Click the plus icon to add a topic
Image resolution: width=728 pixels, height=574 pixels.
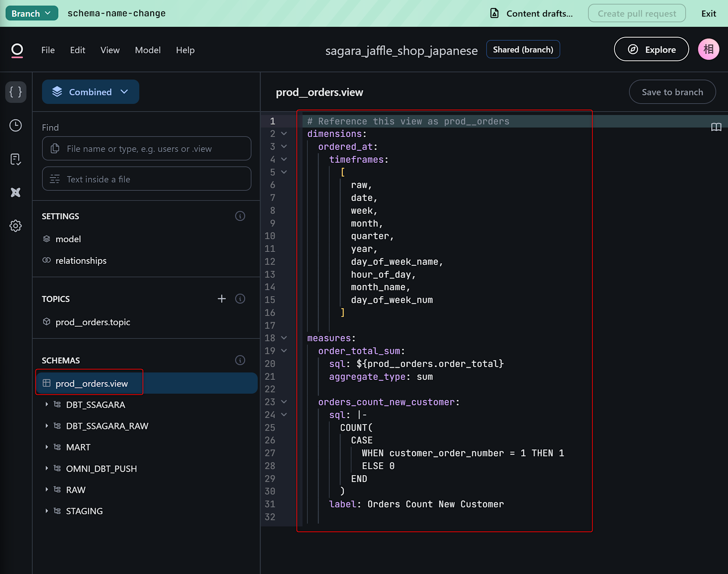tap(221, 299)
